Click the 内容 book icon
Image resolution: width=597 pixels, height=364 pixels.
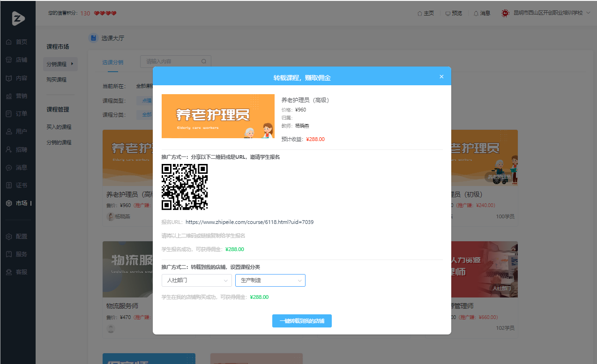point(8,78)
